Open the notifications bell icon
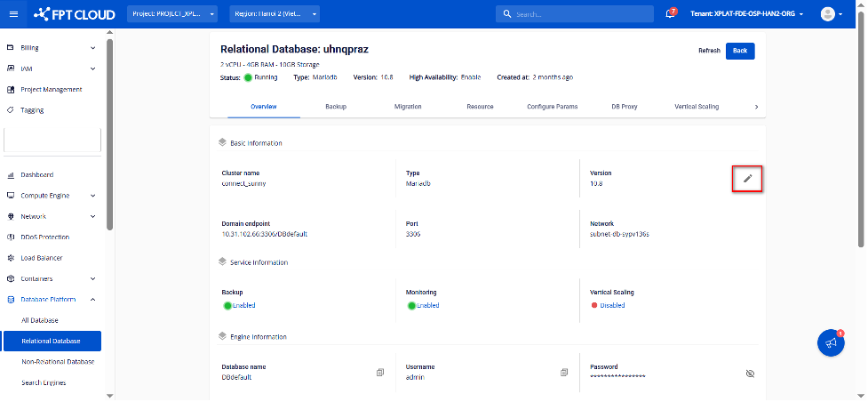The width and height of the screenshot is (868, 402). pos(670,14)
